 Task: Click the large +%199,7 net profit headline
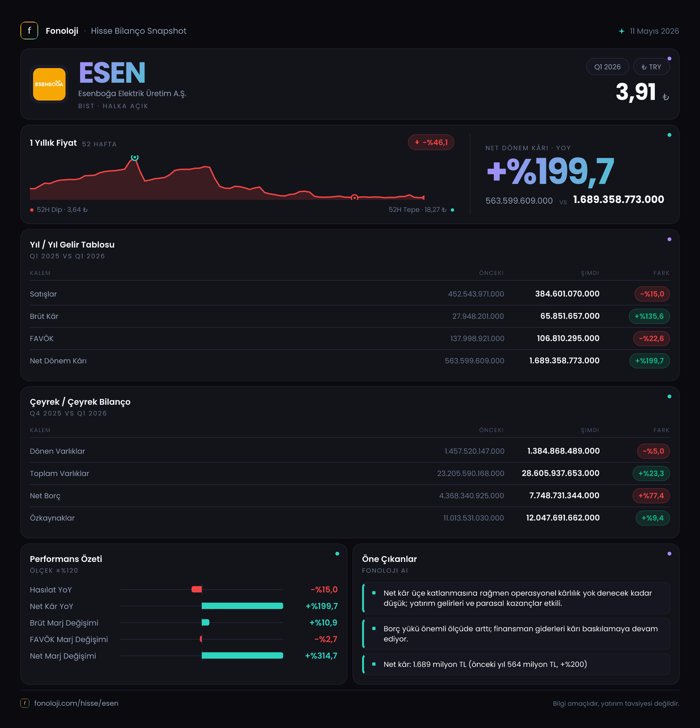(550, 171)
